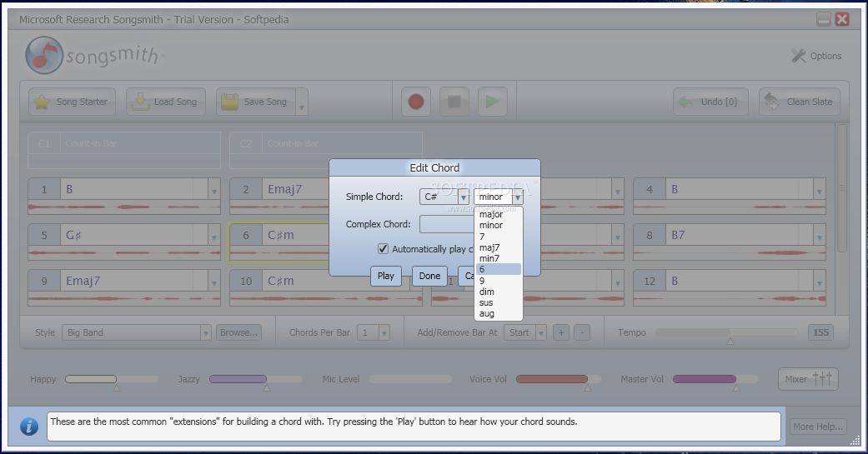Screen dimensions: 868x454
Task: Select 'minor' in the dropdown list
Action: point(499,225)
